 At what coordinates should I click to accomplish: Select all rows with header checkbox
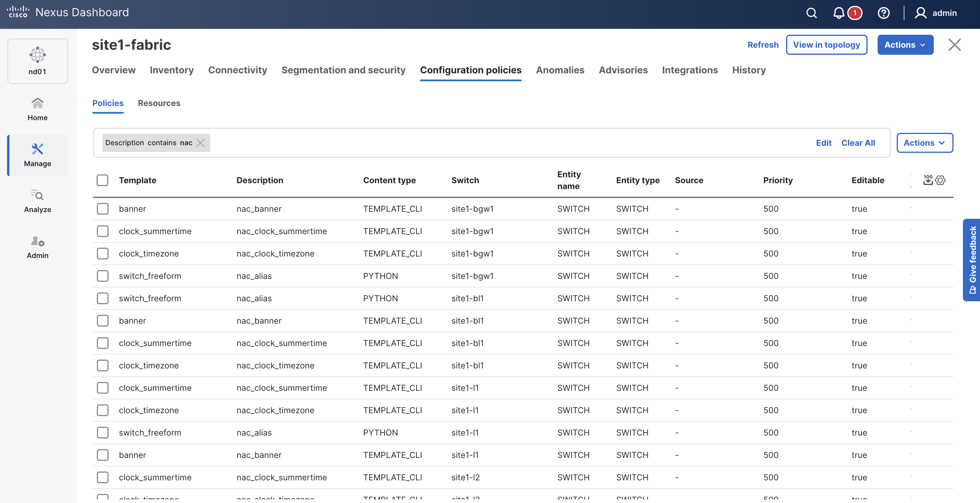tap(102, 180)
